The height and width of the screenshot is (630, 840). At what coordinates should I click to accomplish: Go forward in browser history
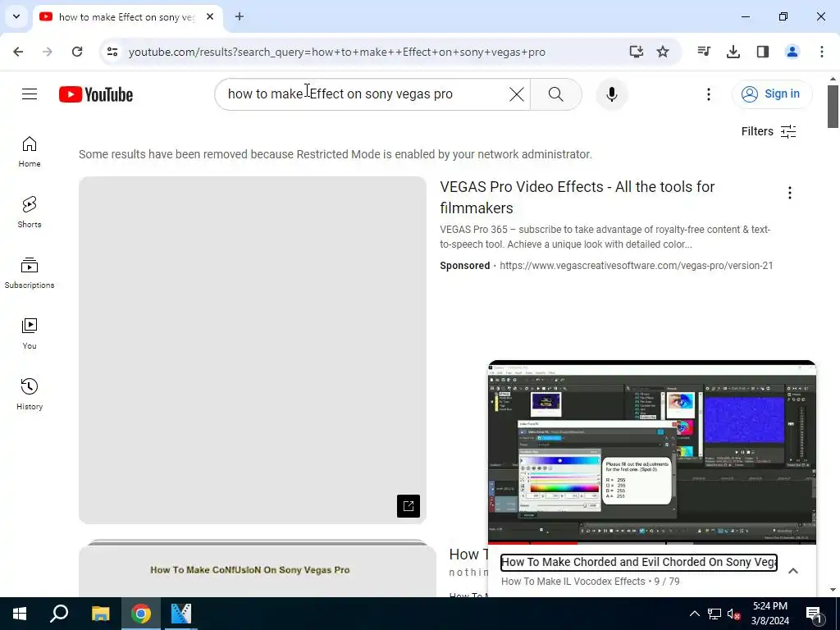pos(48,52)
